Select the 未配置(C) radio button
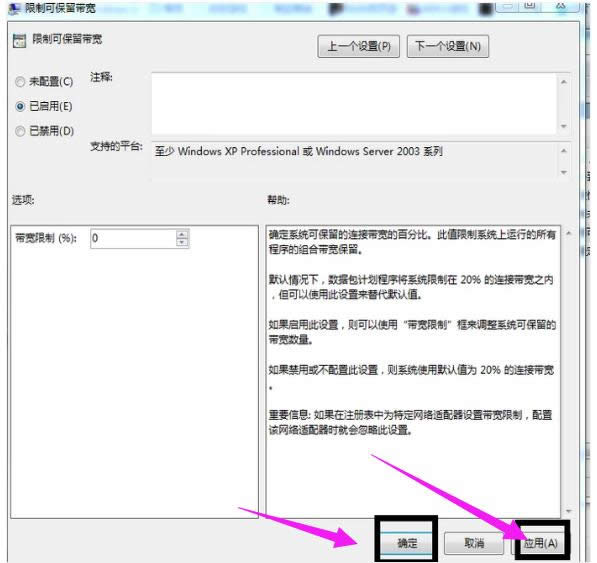 (x=20, y=82)
